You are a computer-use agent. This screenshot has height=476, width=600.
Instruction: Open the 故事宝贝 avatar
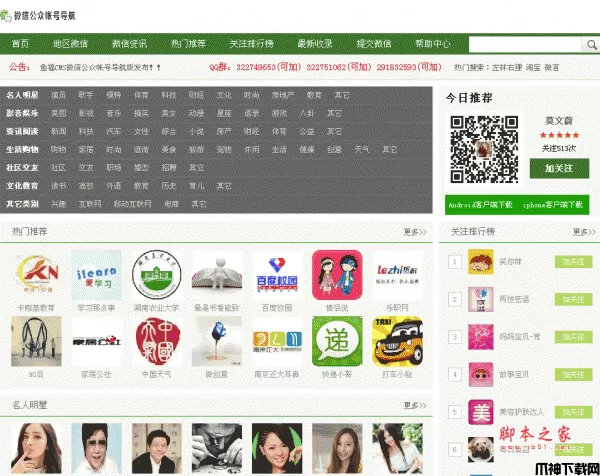481,374
